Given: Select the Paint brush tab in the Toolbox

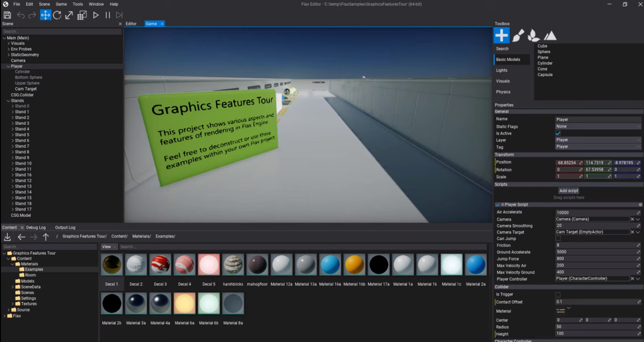Looking at the screenshot, I should (x=518, y=35).
